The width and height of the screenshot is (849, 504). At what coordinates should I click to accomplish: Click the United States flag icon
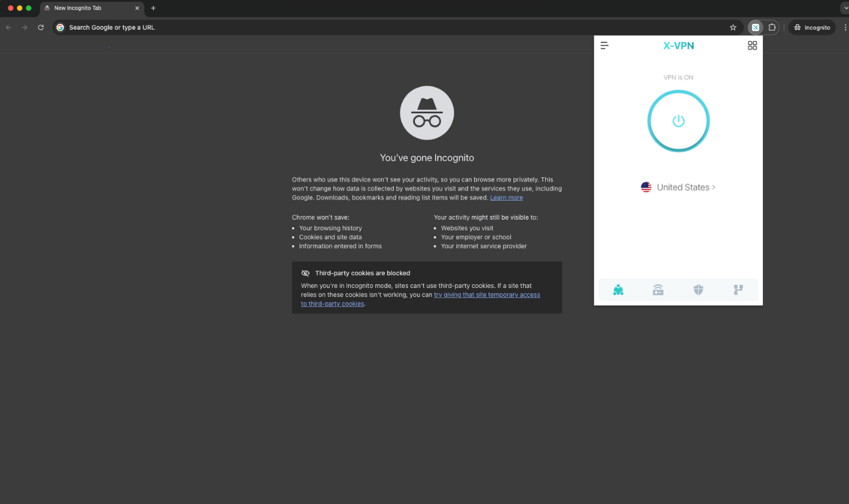point(646,187)
